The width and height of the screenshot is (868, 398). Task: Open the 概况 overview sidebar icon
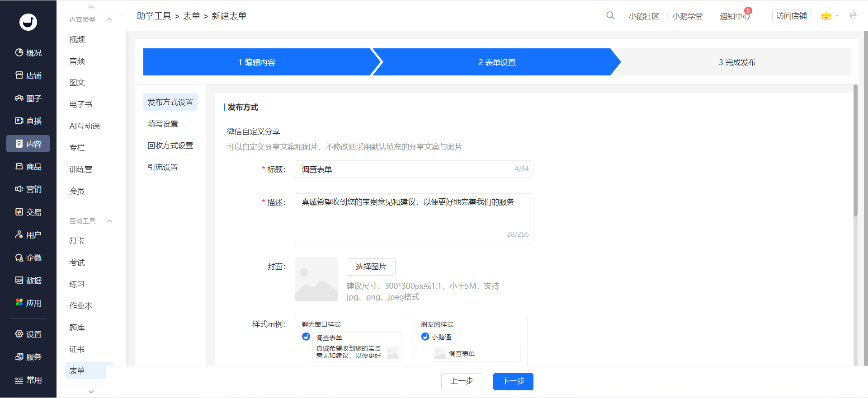point(28,53)
